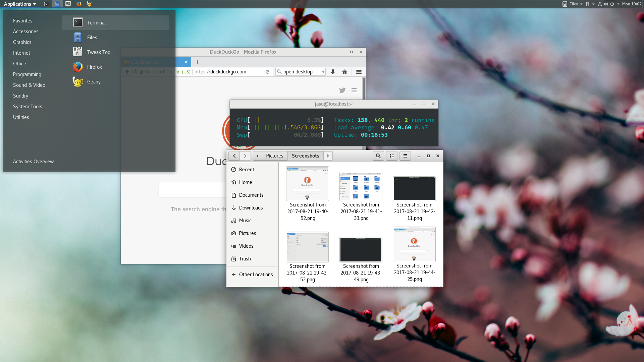Image resolution: width=644 pixels, height=362 pixels.
Task: Open the Mon 19:02 clock calendar
Action: click(x=632, y=4)
